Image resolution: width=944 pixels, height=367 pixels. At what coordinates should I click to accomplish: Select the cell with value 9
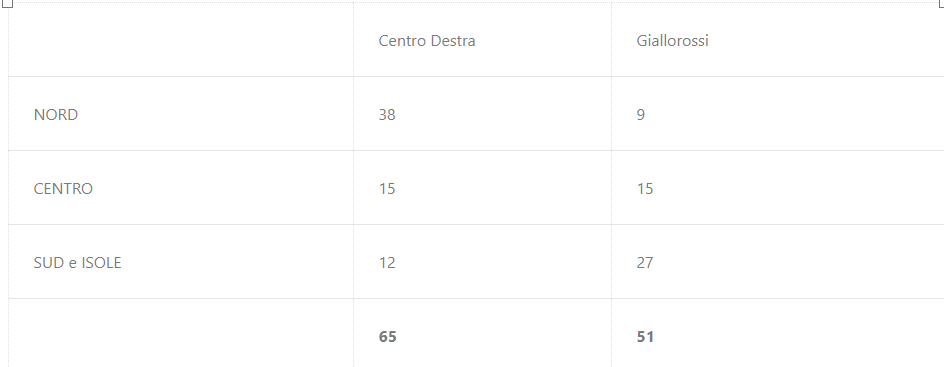point(777,114)
